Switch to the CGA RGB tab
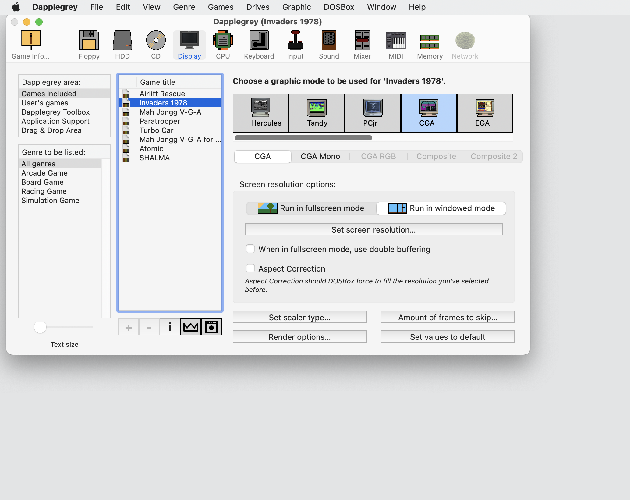The height and width of the screenshot is (500, 630). point(378,156)
